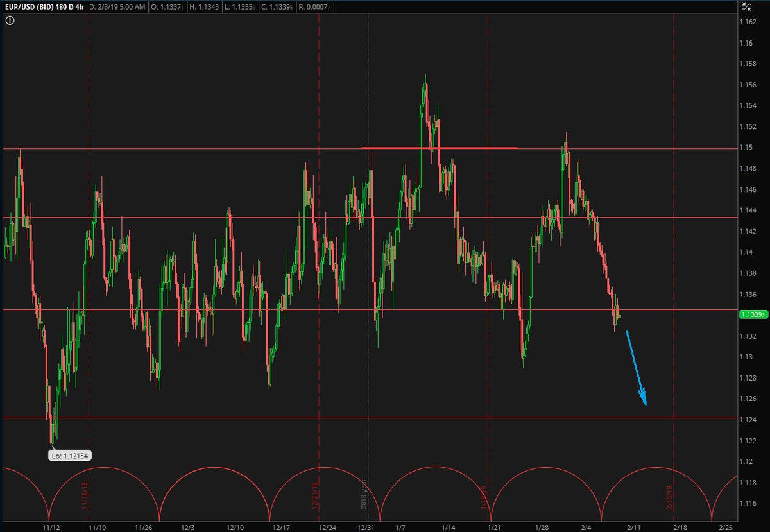770x532 pixels.
Task: Click the 1.136 price axis label
Action: [x=748, y=295]
